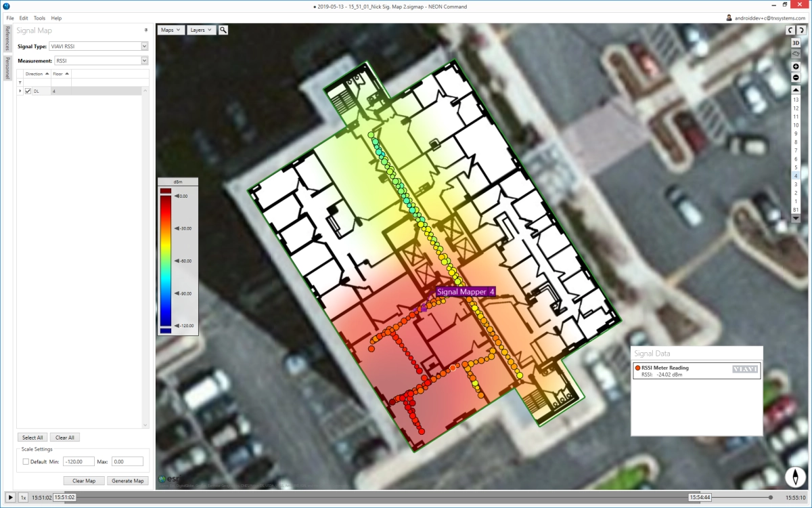Click the floor list up arrow
812x508 pixels.
tap(796, 89)
